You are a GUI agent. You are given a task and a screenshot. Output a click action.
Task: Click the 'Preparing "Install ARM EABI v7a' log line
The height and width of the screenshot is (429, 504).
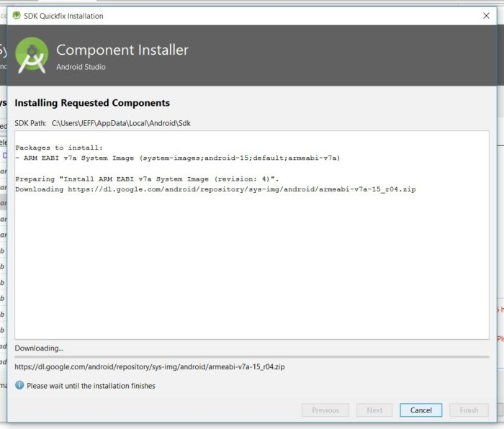coord(147,179)
